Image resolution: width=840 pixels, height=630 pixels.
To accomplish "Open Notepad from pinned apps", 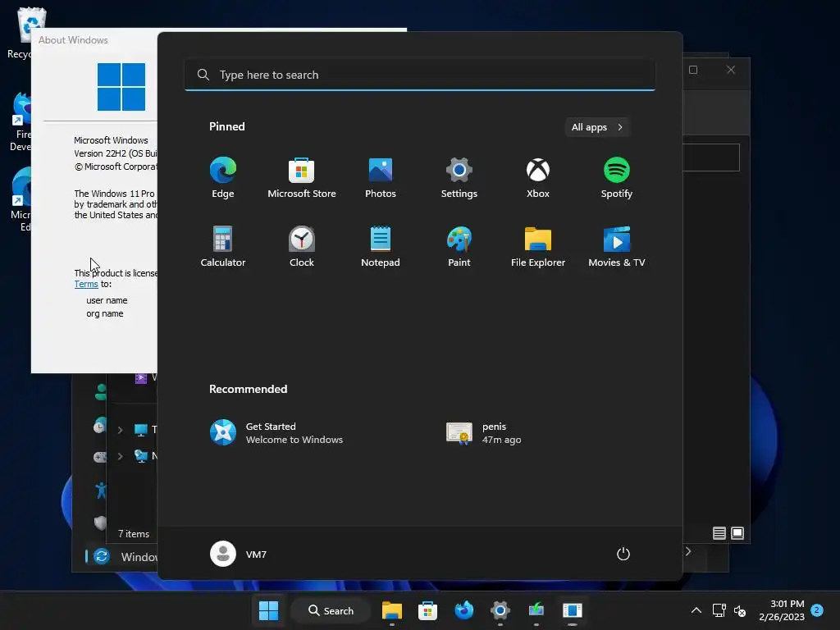I will [381, 246].
